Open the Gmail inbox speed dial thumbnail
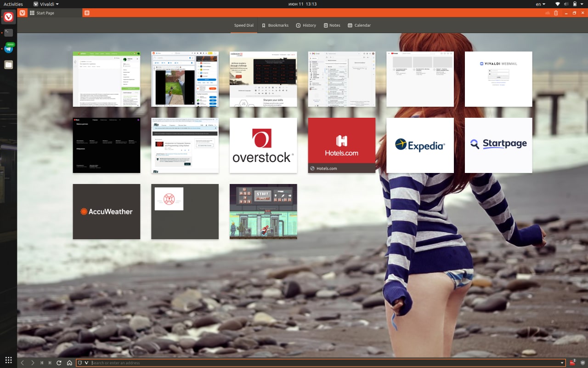Image resolution: width=588 pixels, height=368 pixels. pyautogui.click(x=342, y=79)
